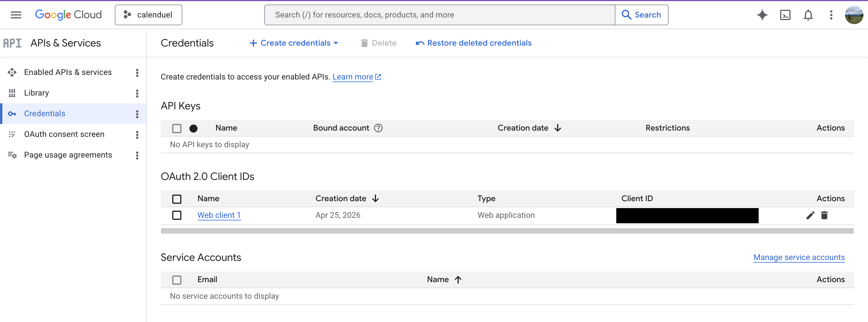This screenshot has width=868, height=322.
Task: Tick the Web client 1 row checkbox
Action: coord(177,215)
